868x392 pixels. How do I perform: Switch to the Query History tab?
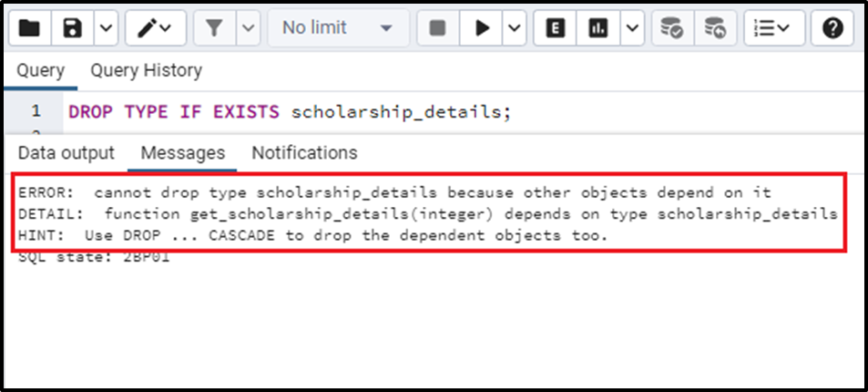(x=146, y=70)
